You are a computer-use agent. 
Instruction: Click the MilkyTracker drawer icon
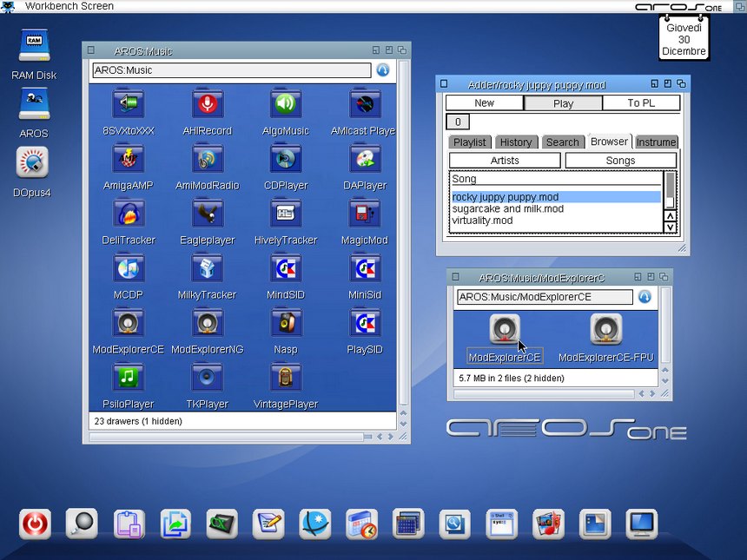point(208,267)
